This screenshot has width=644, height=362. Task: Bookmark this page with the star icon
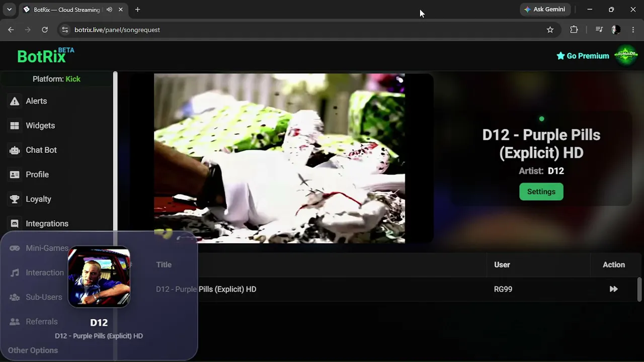(x=550, y=30)
